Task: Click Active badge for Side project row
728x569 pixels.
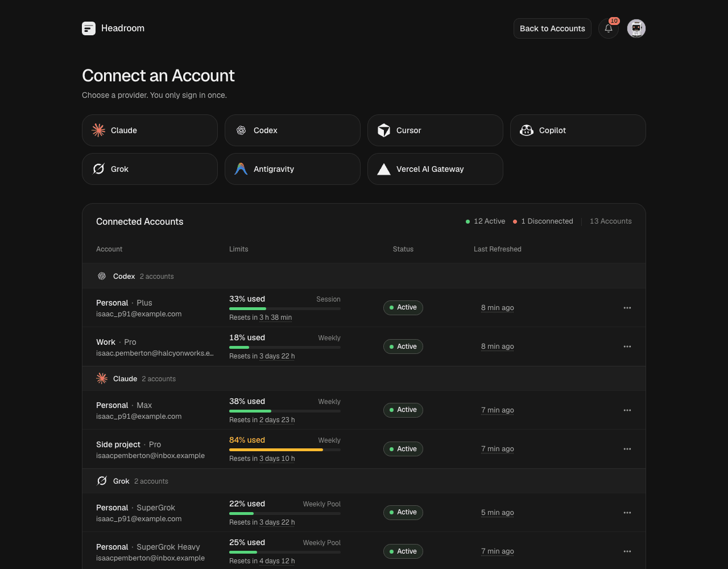Action: click(403, 449)
